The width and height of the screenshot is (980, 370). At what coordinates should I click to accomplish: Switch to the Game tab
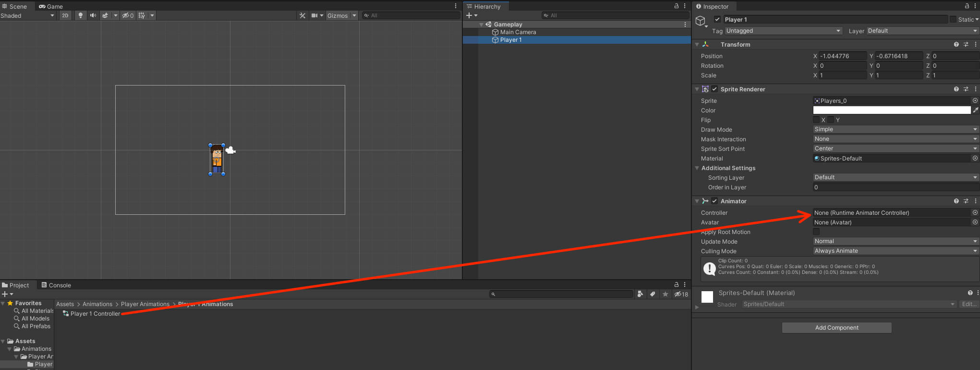(x=51, y=6)
